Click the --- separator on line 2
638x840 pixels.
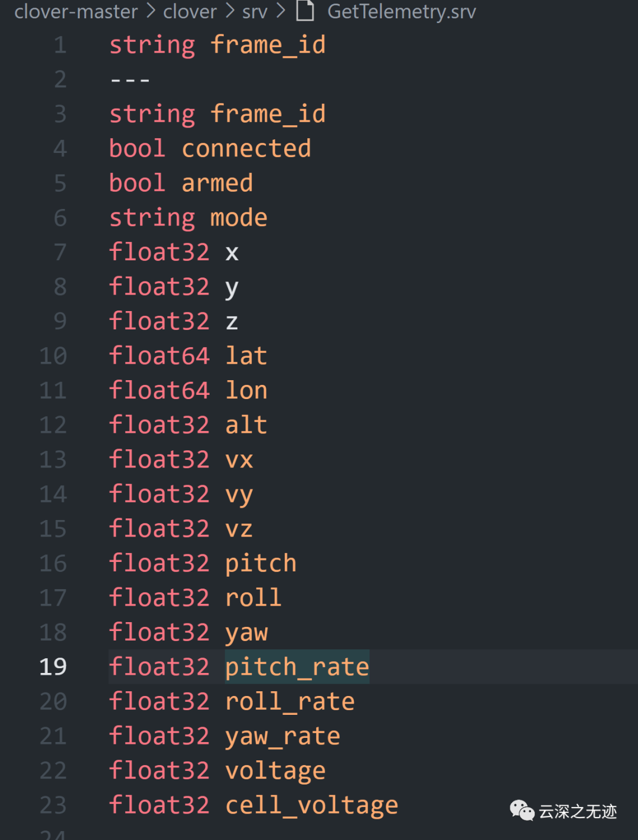click(x=130, y=80)
